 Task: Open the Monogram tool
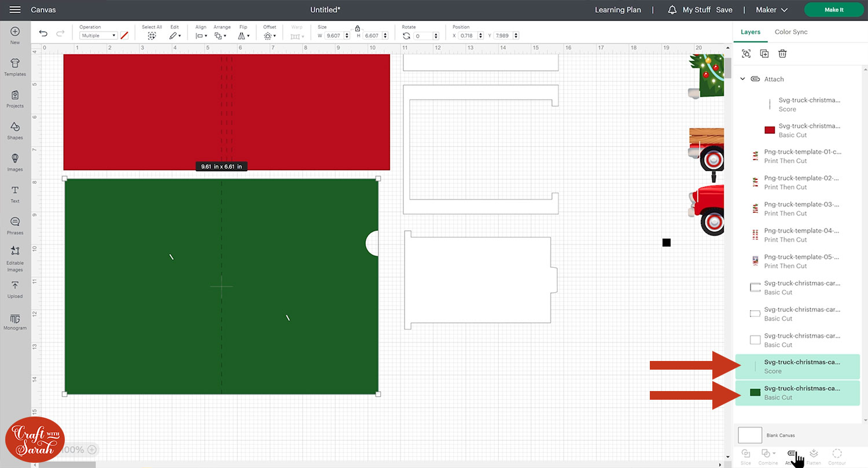tap(15, 321)
